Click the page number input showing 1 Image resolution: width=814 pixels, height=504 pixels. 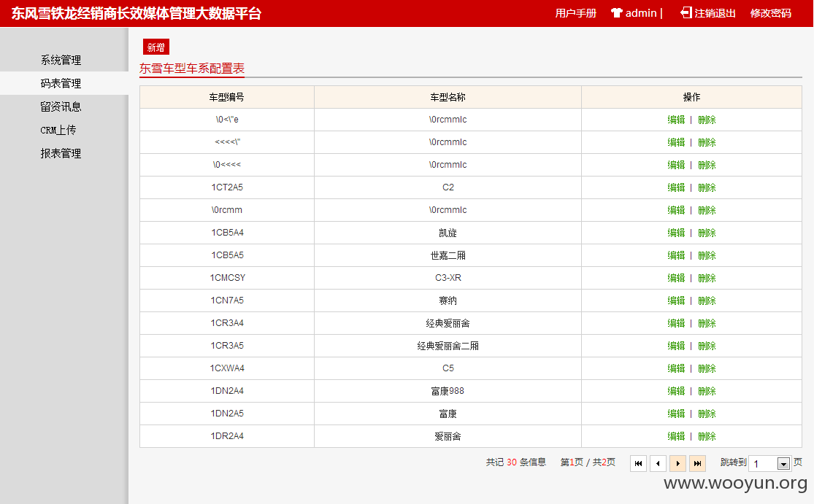[764, 464]
